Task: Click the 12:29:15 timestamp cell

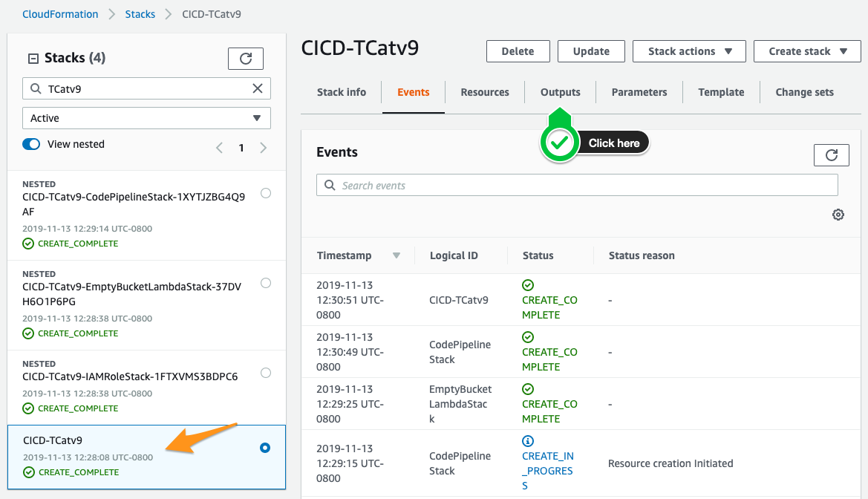Action: (350, 463)
